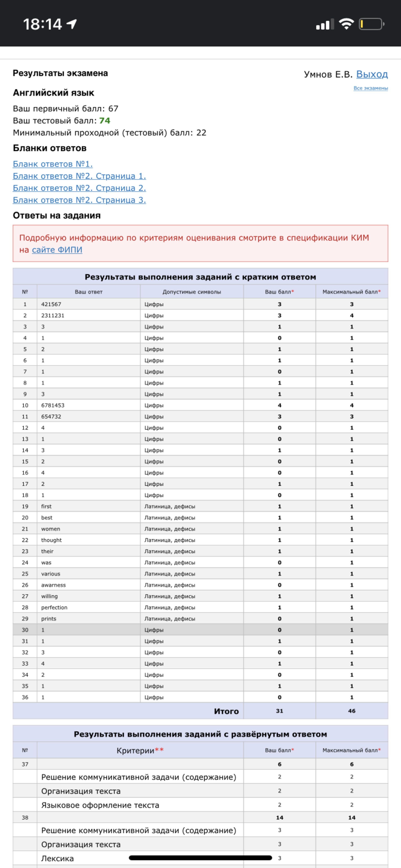This screenshot has height=868, width=401.
Task: Click the Итого maximum score 46
Action: 352,711
